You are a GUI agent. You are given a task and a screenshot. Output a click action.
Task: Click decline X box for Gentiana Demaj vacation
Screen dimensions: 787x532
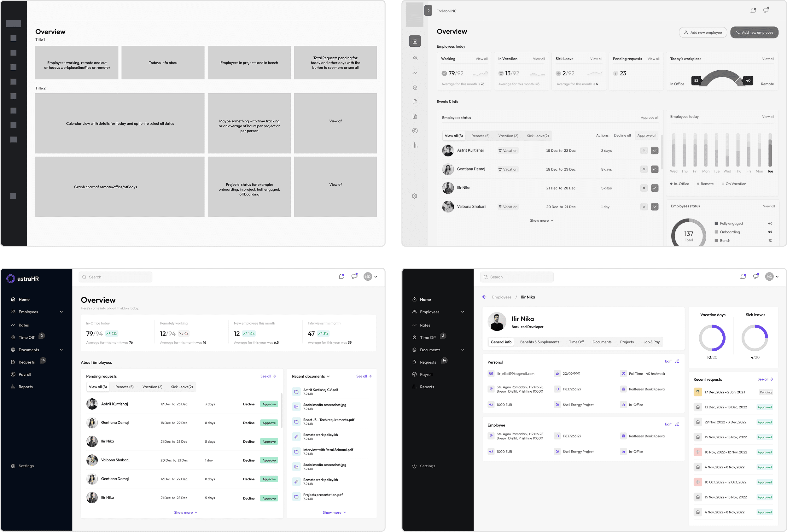pyautogui.click(x=644, y=169)
